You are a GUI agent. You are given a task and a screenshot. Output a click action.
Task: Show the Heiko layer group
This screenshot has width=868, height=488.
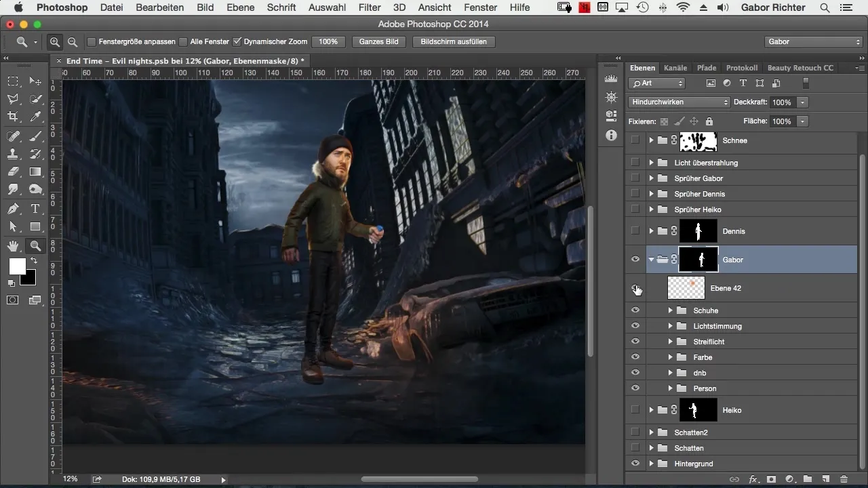635,410
